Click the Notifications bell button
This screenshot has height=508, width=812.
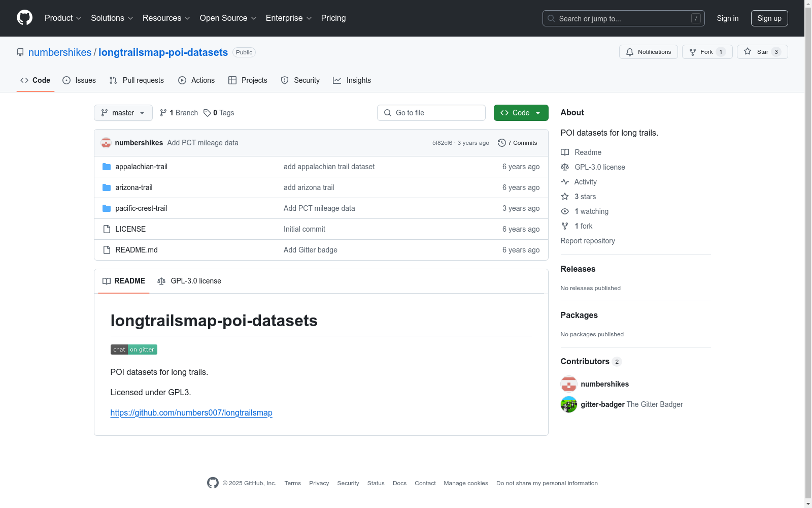pyautogui.click(x=648, y=52)
